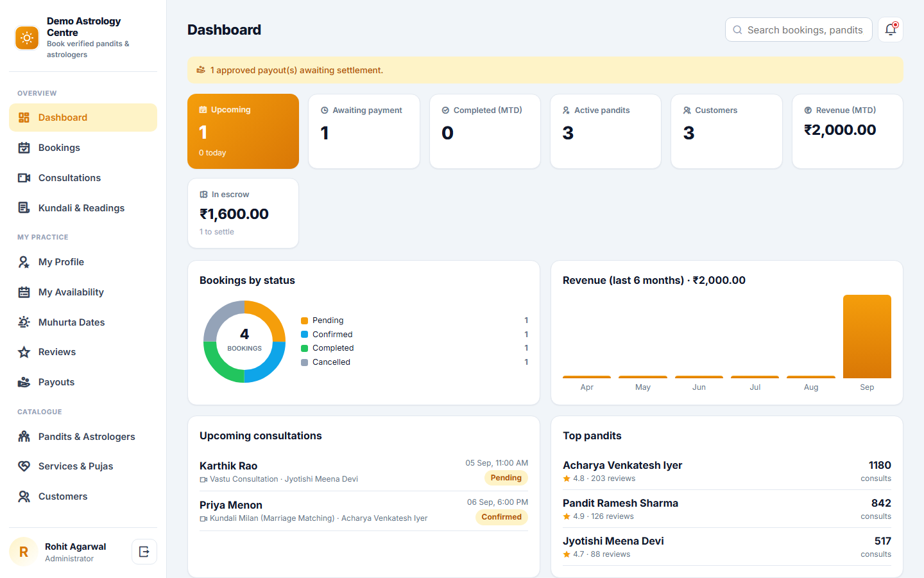Open Priya Menon consultation row
The width and height of the screenshot is (924, 578).
tap(364, 511)
